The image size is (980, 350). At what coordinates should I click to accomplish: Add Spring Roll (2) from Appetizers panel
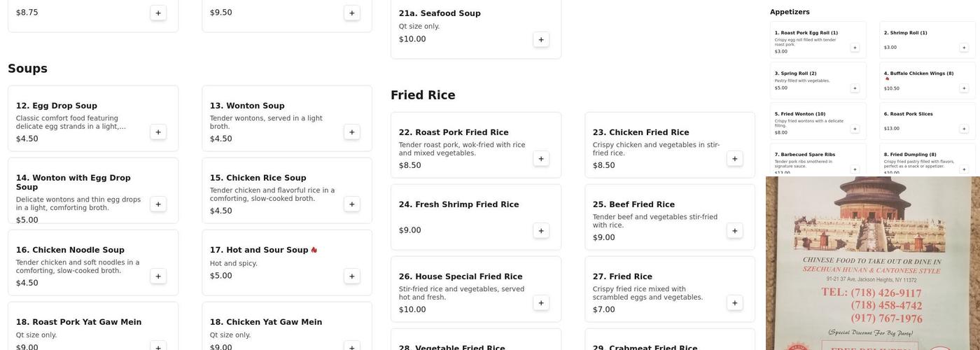click(855, 88)
